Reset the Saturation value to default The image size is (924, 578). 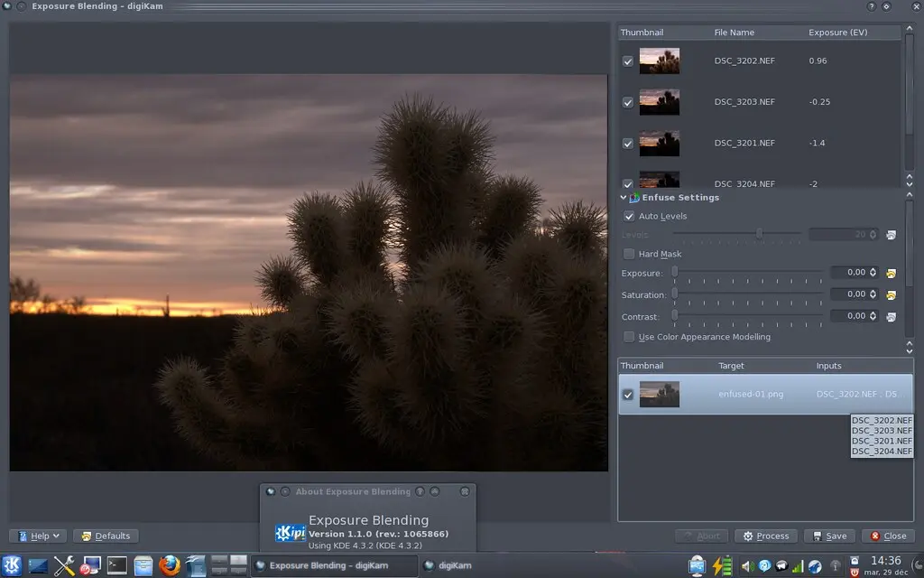click(891, 295)
